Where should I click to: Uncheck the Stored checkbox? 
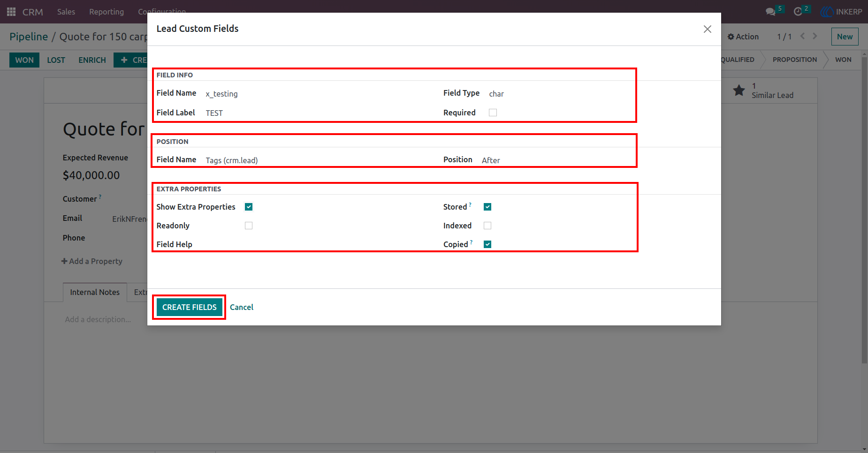[487, 207]
